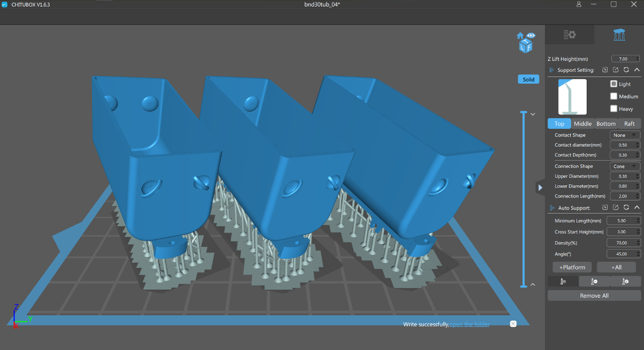Switch to the Middle support tab
The image size is (644, 350).
tap(583, 123)
